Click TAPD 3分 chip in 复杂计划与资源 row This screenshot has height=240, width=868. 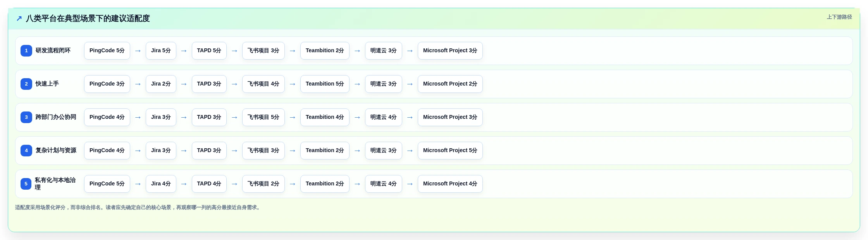pos(209,151)
